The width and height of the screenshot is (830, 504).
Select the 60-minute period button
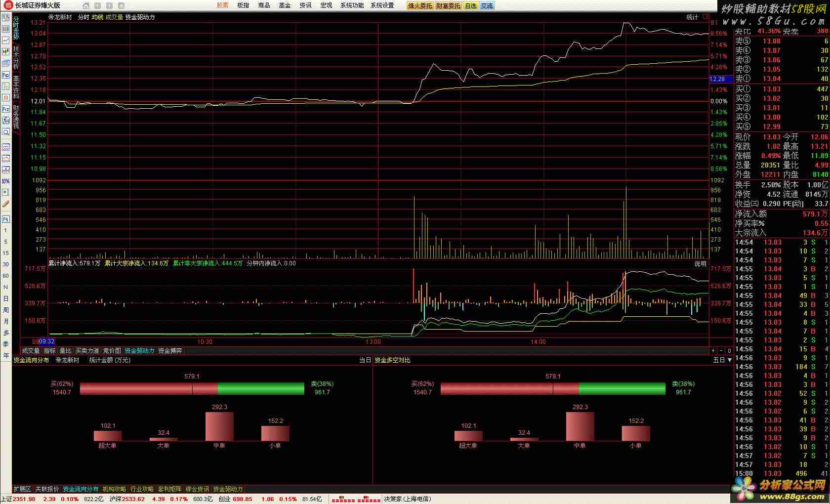point(6,276)
